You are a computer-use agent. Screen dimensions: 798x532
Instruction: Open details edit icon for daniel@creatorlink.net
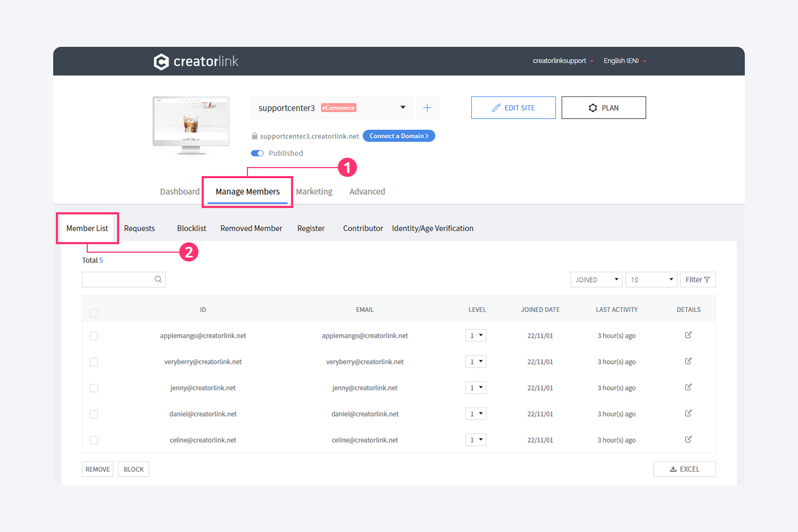688,413
